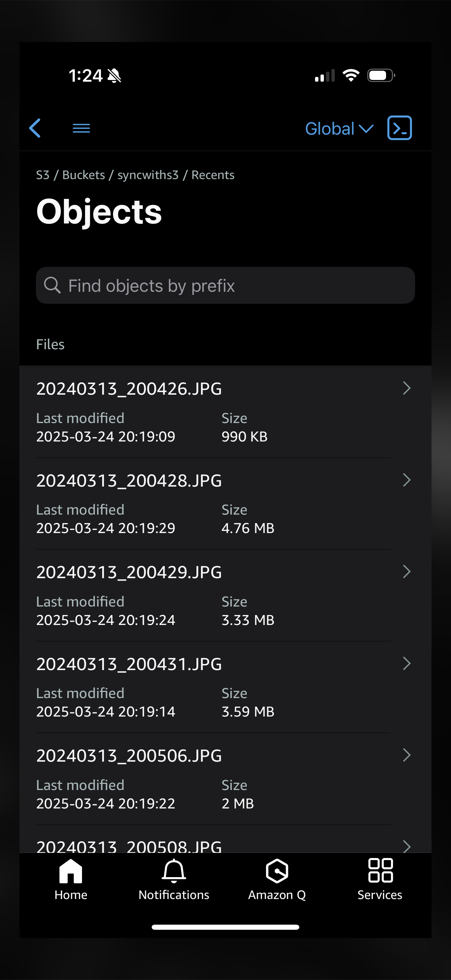Viewport: 451px width, 980px height.
Task: Navigate to S3 in the breadcrumb
Action: (x=43, y=175)
